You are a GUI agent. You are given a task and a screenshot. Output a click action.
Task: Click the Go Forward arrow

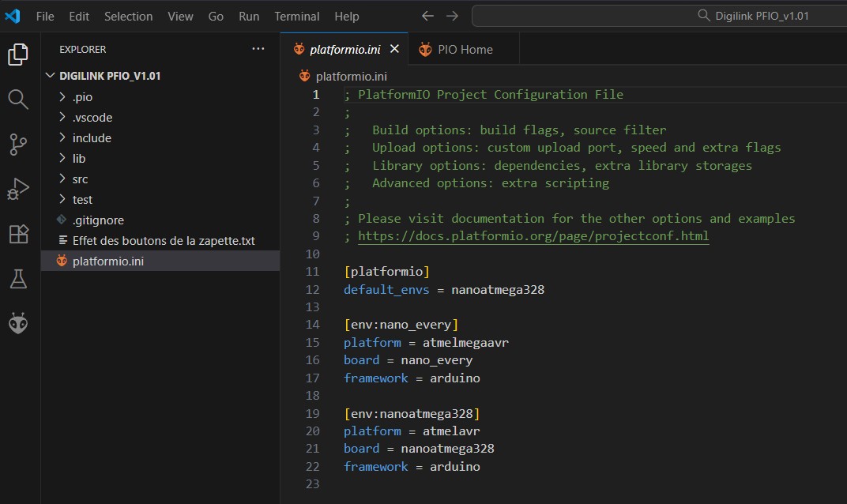pyautogui.click(x=452, y=16)
